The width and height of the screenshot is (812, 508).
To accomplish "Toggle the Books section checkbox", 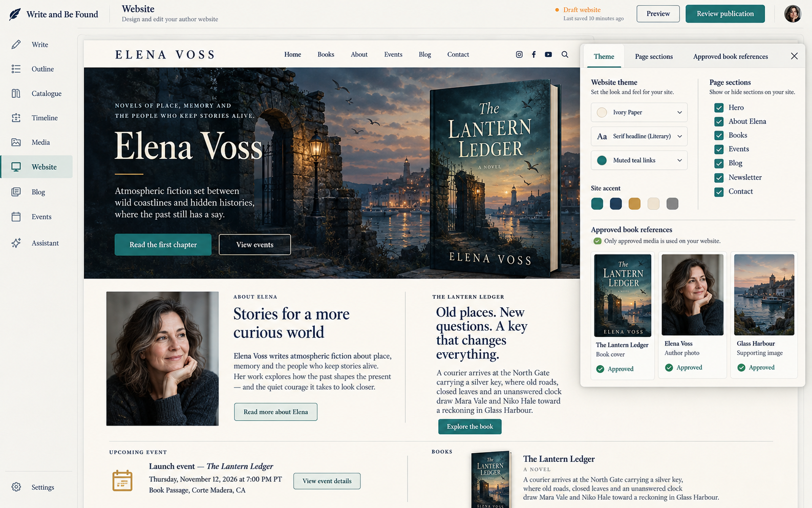I will pos(719,135).
